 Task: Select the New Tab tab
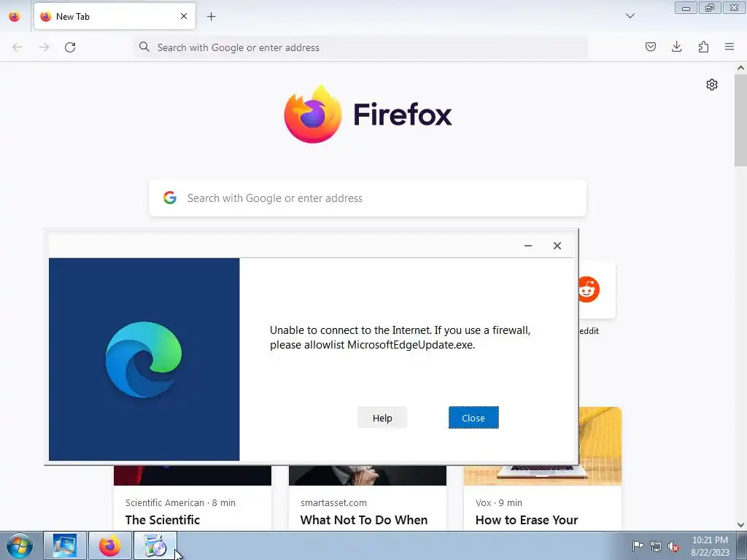(115, 16)
